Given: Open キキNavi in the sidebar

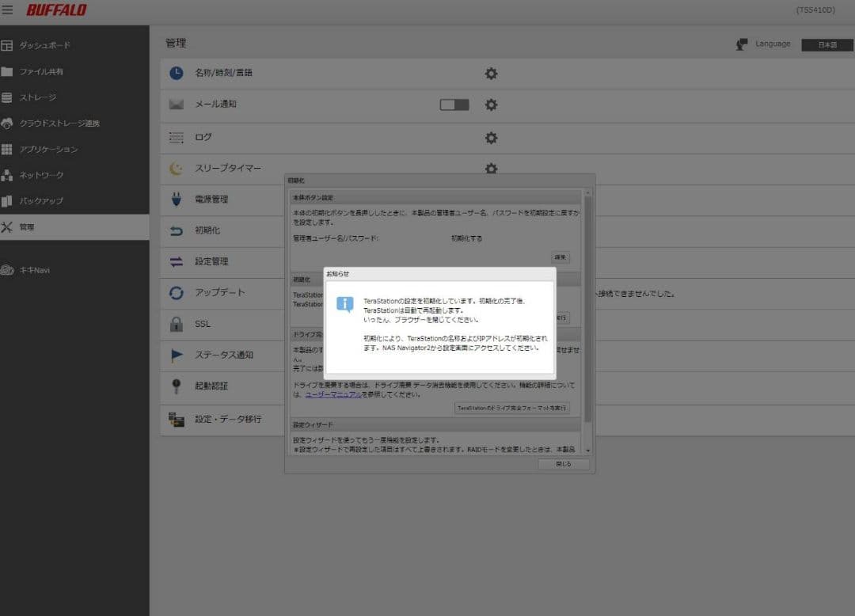Looking at the screenshot, I should pyautogui.click(x=35, y=270).
